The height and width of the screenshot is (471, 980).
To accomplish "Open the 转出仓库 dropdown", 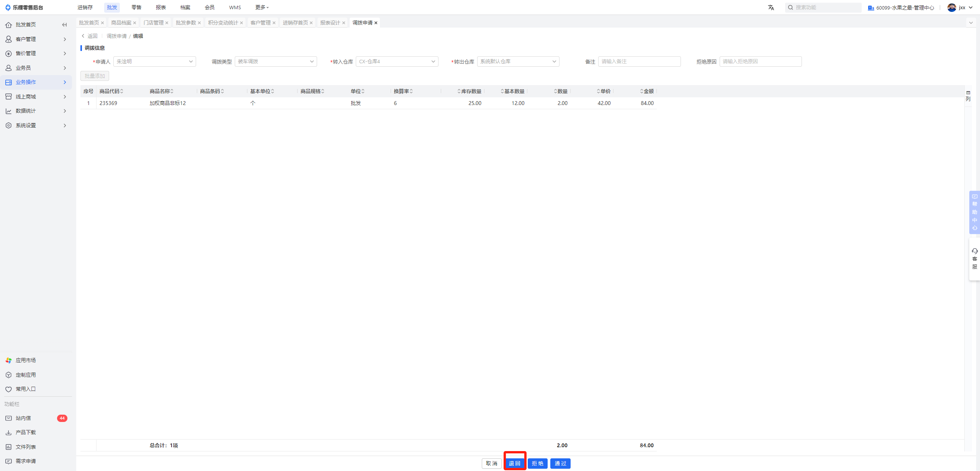I will pyautogui.click(x=518, y=61).
